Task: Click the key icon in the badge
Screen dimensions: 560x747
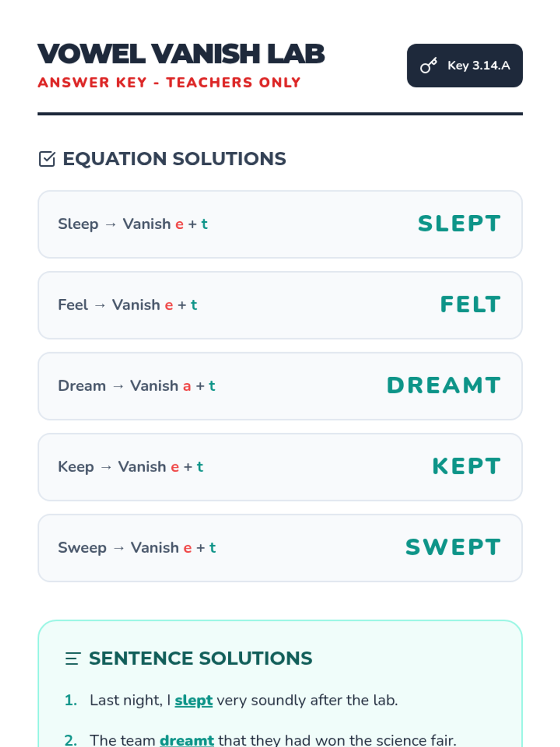Action: pos(428,66)
